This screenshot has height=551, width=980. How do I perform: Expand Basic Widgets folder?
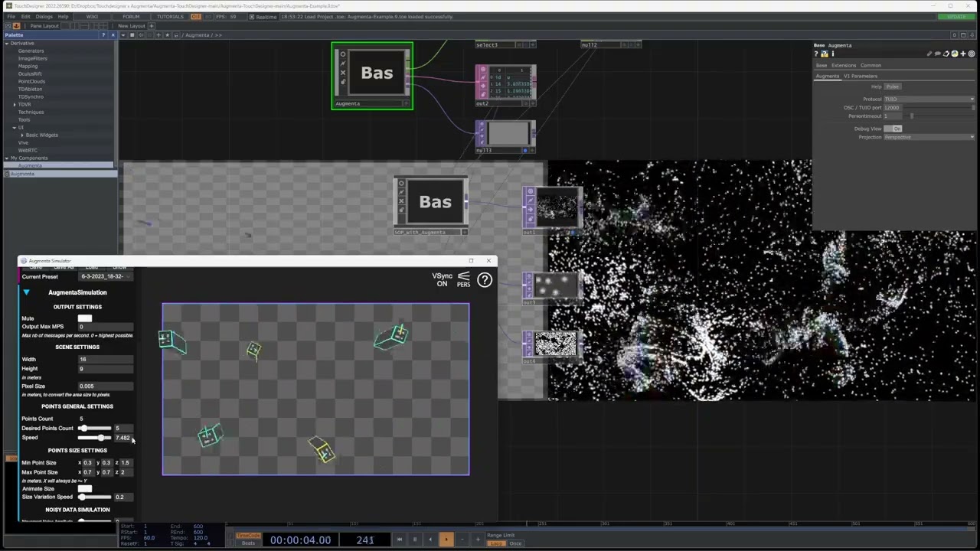click(x=22, y=135)
